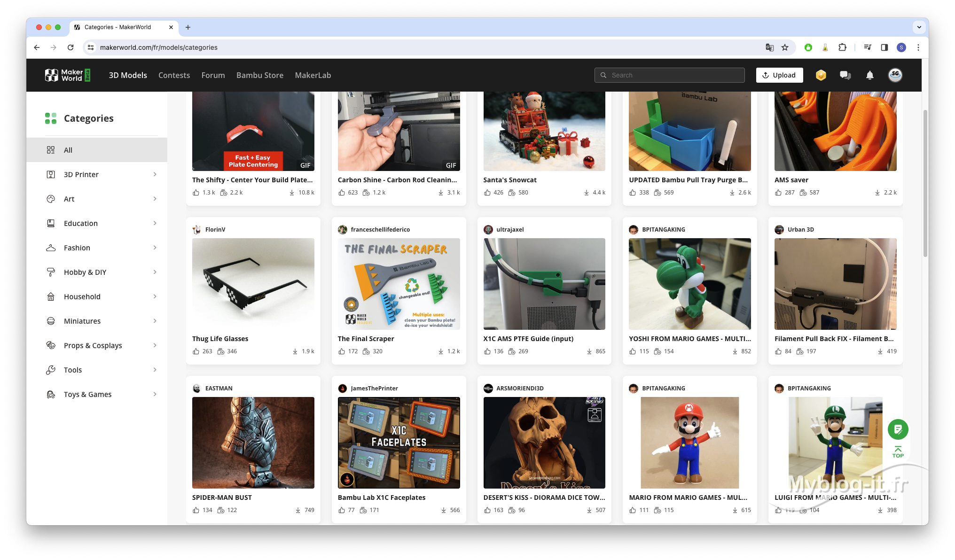This screenshot has width=955, height=560.
Task: Click the gold hexagon points icon
Action: pyautogui.click(x=821, y=75)
